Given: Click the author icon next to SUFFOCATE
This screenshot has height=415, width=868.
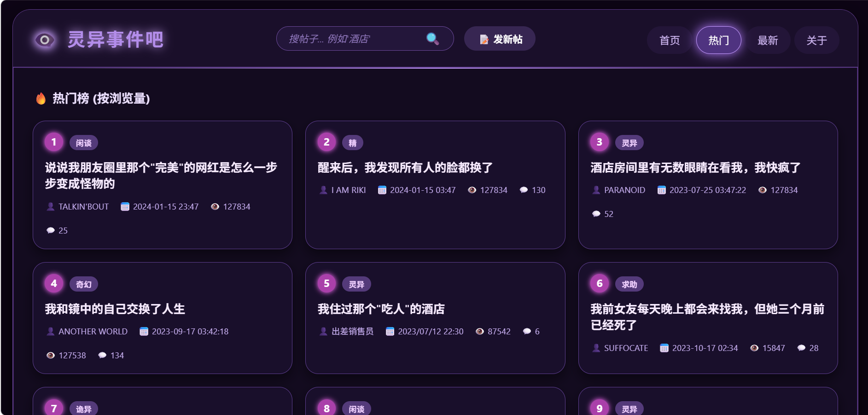Looking at the screenshot, I should [596, 348].
